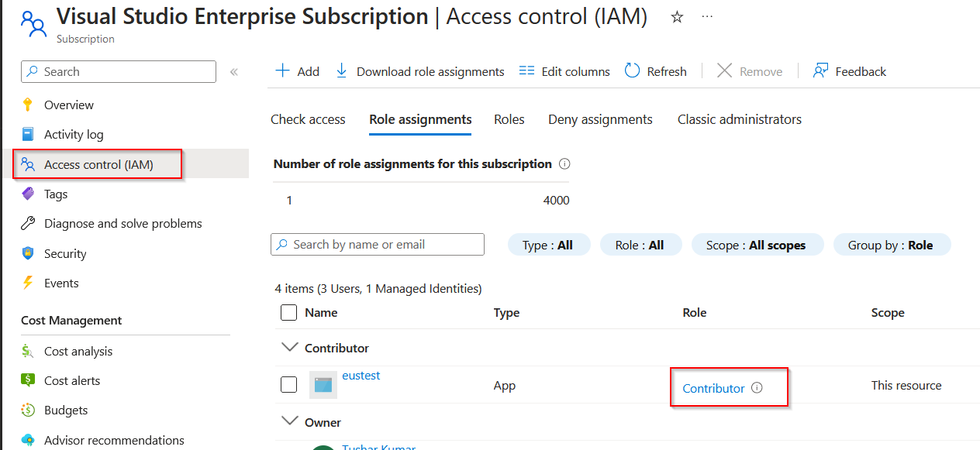The width and height of the screenshot is (980, 450).
Task: Open the Role : All filter
Action: click(640, 245)
